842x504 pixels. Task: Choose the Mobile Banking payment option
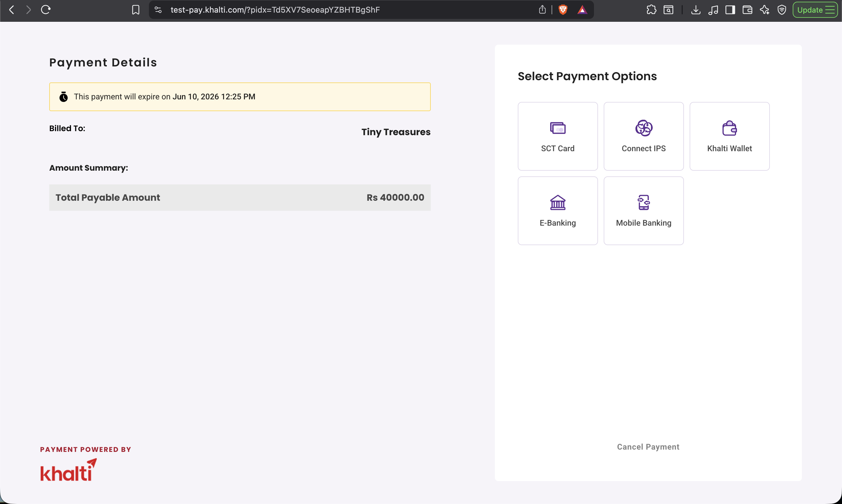(x=644, y=210)
